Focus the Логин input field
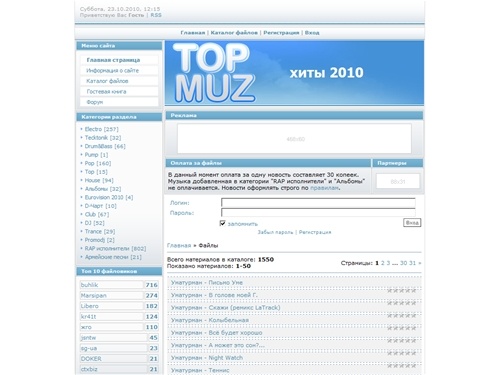 pyautogui.click(x=318, y=202)
